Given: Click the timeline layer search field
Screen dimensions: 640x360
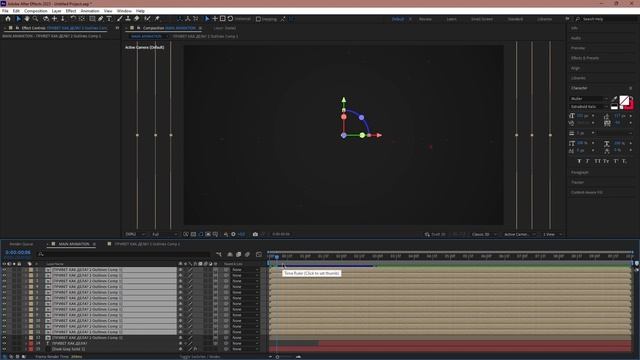Looking at the screenshot, I should click(124, 254).
